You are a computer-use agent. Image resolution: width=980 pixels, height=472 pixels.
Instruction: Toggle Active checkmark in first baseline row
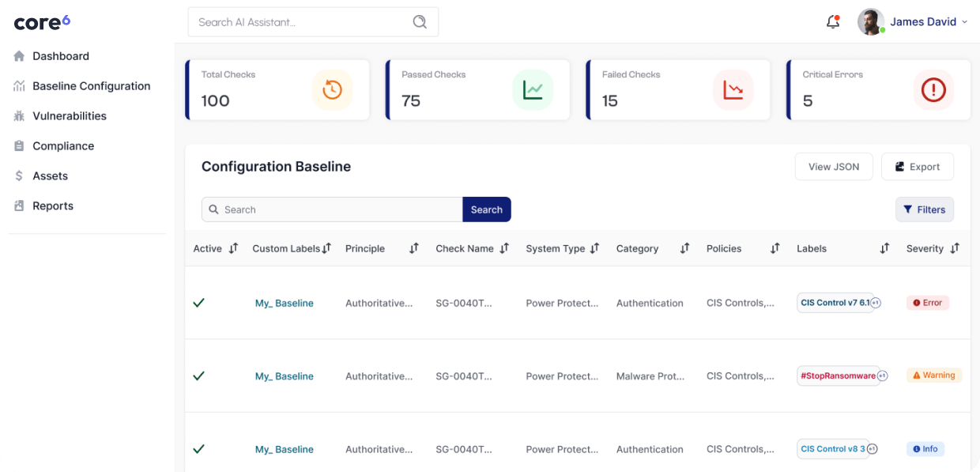199,303
